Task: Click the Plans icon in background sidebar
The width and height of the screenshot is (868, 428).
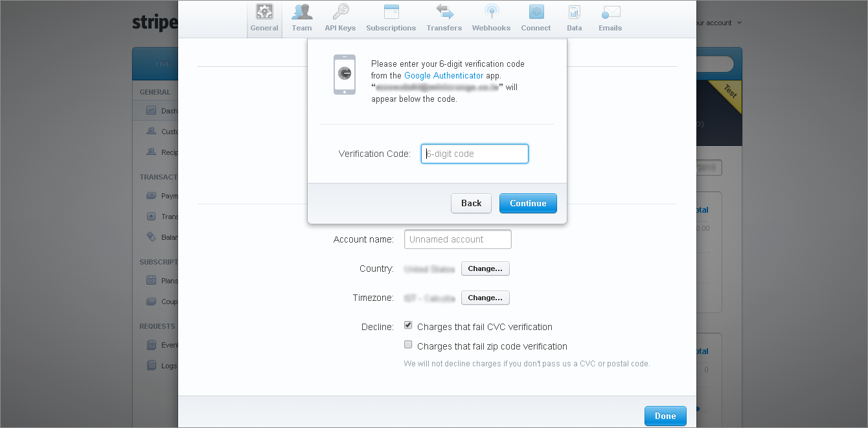Action: point(151,281)
